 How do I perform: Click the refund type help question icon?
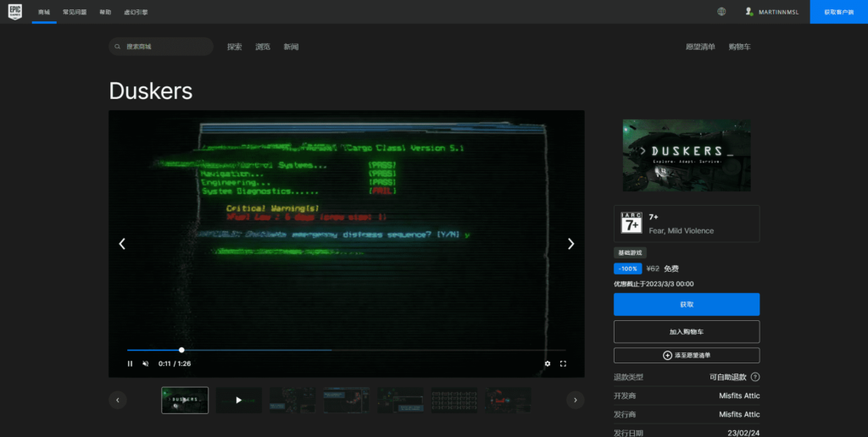(x=755, y=377)
